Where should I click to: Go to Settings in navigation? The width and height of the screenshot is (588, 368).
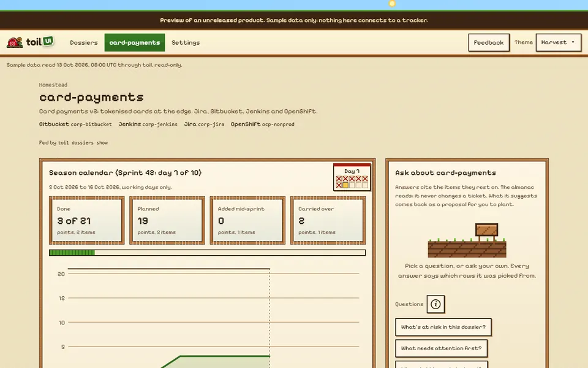point(186,42)
